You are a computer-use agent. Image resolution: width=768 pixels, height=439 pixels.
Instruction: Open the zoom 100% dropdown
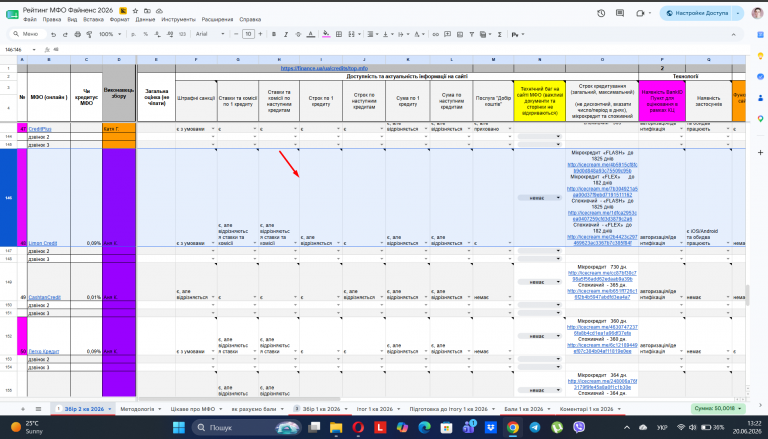coord(110,34)
